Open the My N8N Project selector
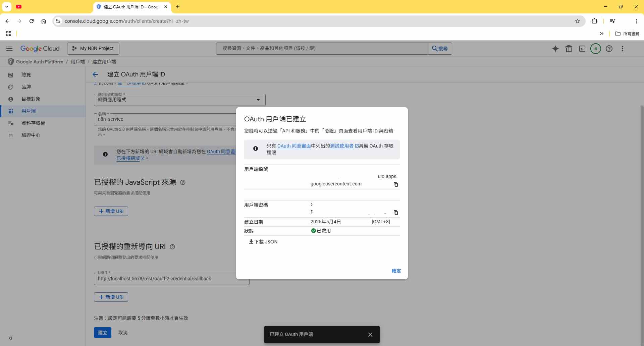This screenshot has width=644, height=346. coord(93,48)
